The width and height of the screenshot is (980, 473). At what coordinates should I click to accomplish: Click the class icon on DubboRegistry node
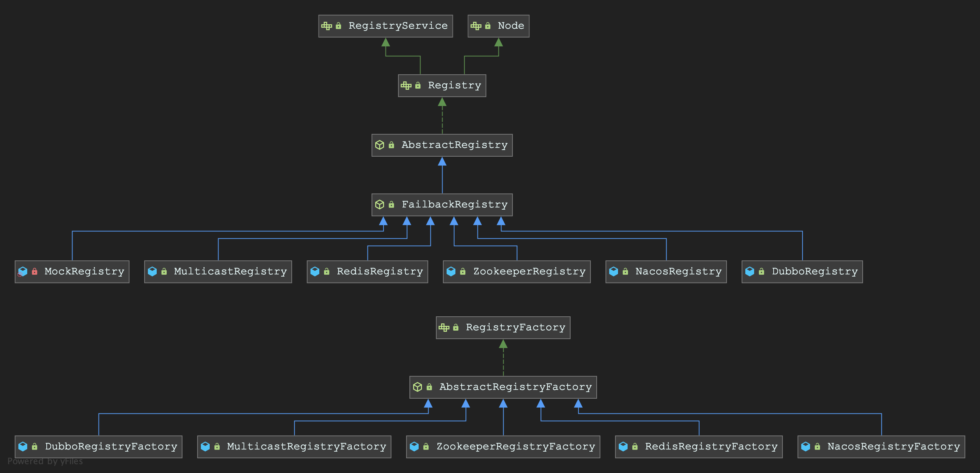click(749, 271)
